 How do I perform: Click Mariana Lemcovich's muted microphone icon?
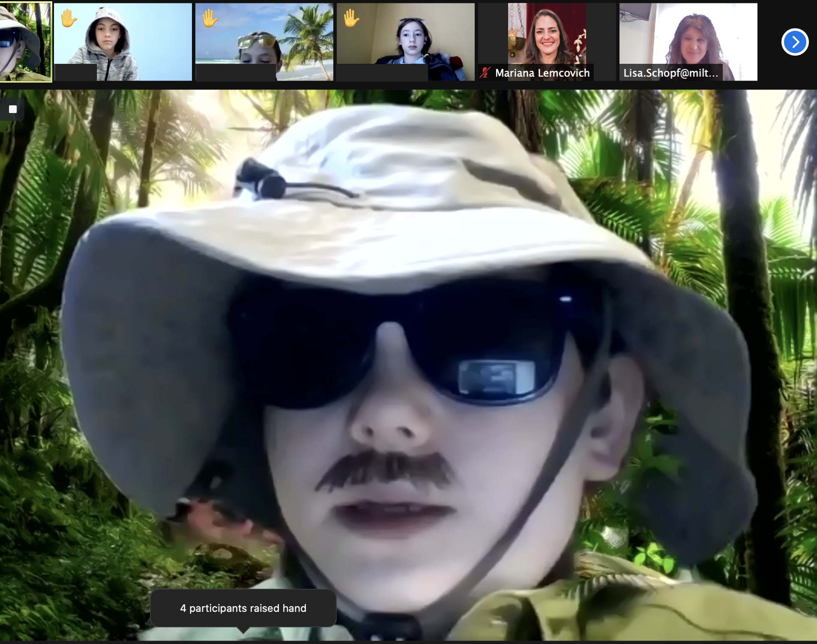(485, 73)
